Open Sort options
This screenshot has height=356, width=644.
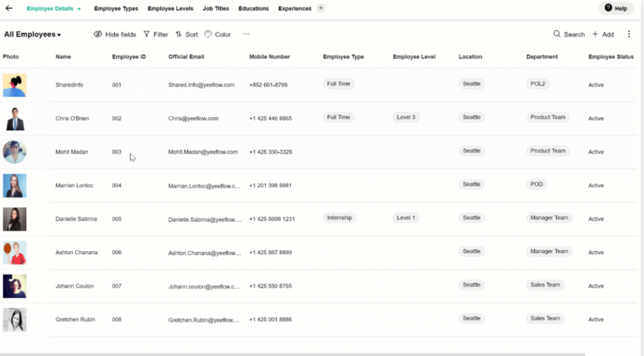click(187, 34)
